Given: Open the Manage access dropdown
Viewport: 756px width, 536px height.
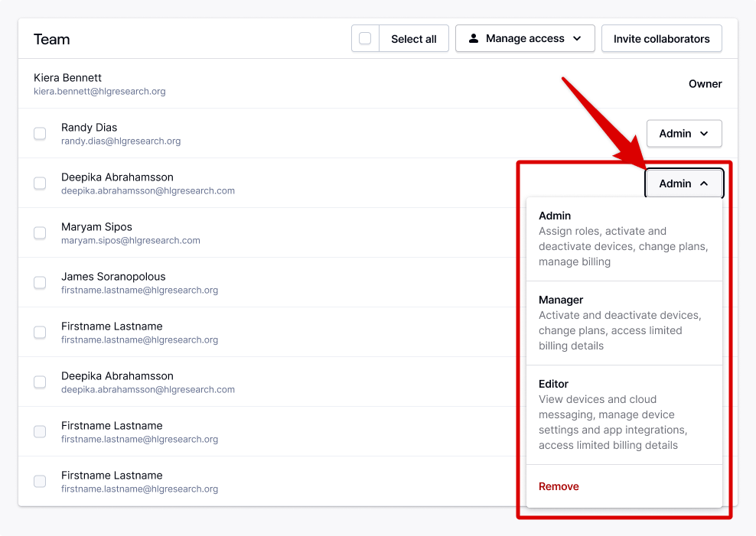Looking at the screenshot, I should [x=525, y=38].
